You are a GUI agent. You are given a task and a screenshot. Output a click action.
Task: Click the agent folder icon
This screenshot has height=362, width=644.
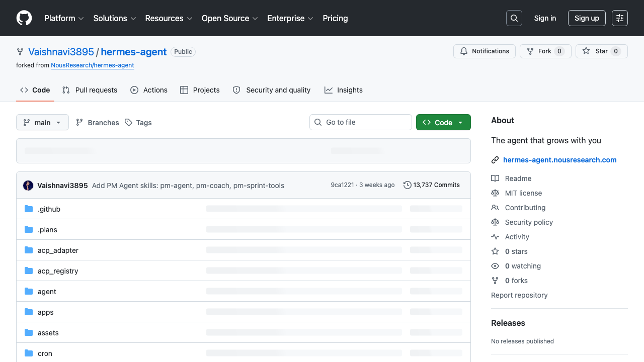(29, 292)
